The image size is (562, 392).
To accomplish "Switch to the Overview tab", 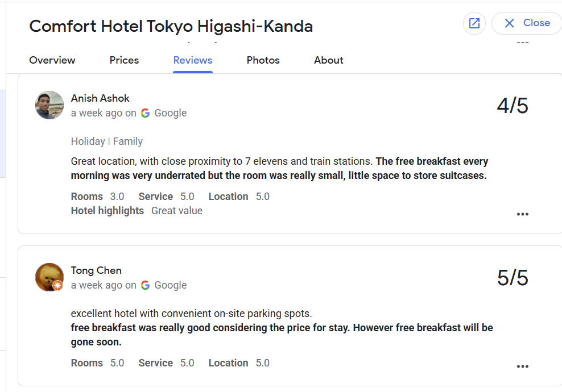I will tap(52, 60).
